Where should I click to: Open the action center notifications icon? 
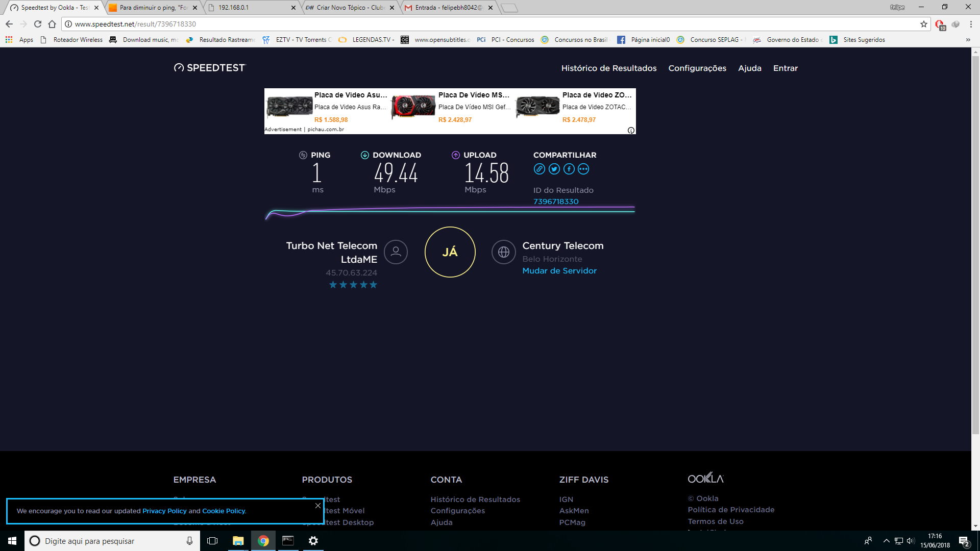click(964, 541)
